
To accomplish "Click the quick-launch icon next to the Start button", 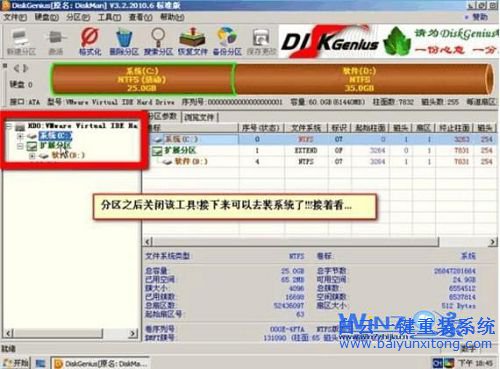I will point(41,363).
